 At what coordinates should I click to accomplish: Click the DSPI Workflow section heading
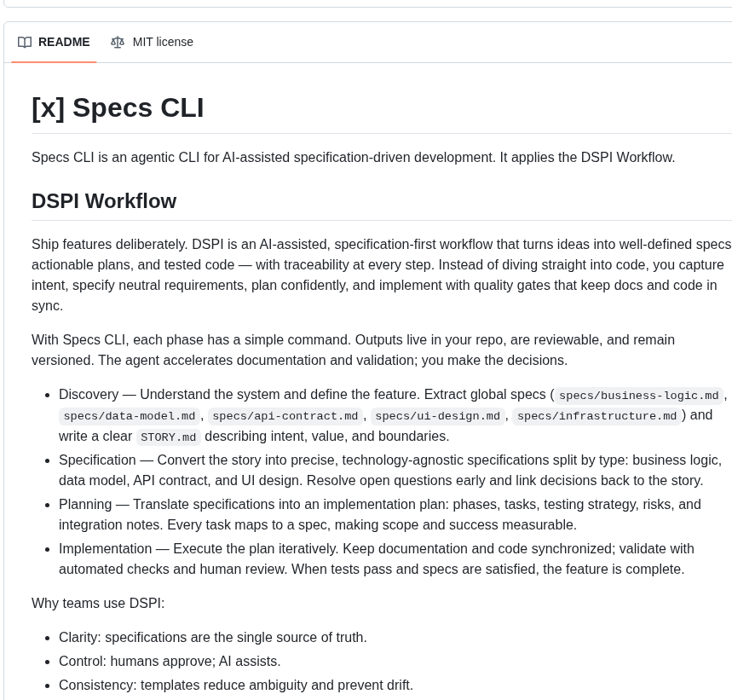pyautogui.click(x=104, y=201)
